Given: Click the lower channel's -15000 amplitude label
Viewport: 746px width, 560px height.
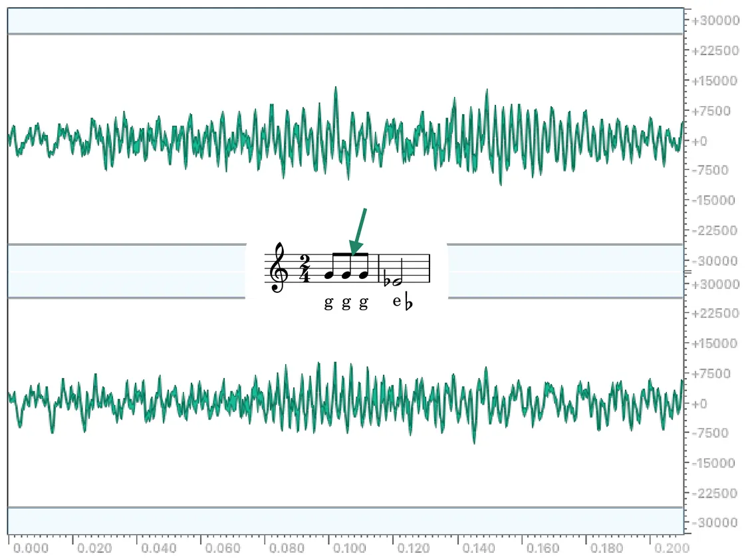Looking at the screenshot, I should coord(713,463).
